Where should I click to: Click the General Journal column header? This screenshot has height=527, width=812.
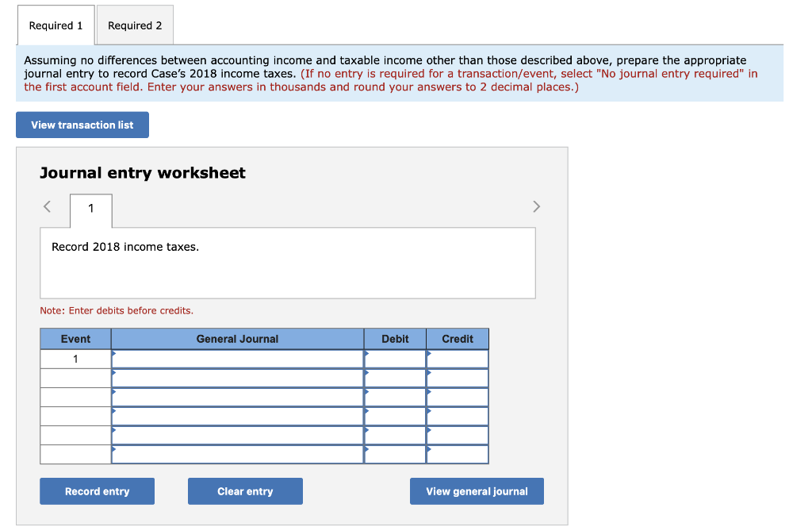tap(238, 339)
